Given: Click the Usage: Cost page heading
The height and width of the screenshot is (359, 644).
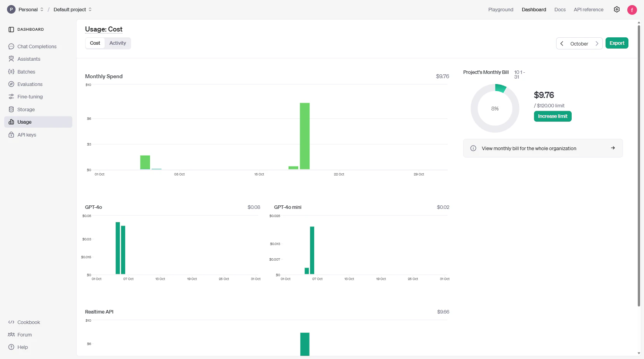Looking at the screenshot, I should pos(104,29).
